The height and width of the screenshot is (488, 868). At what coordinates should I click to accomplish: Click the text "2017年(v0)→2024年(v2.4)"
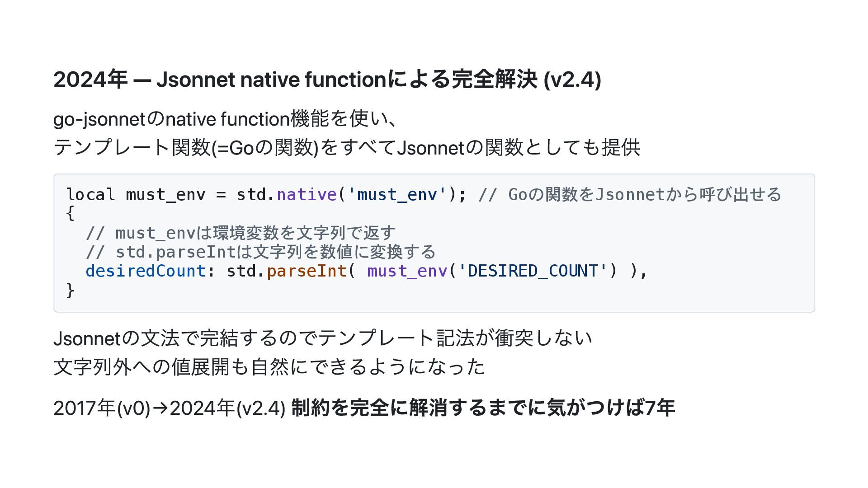tap(169, 408)
